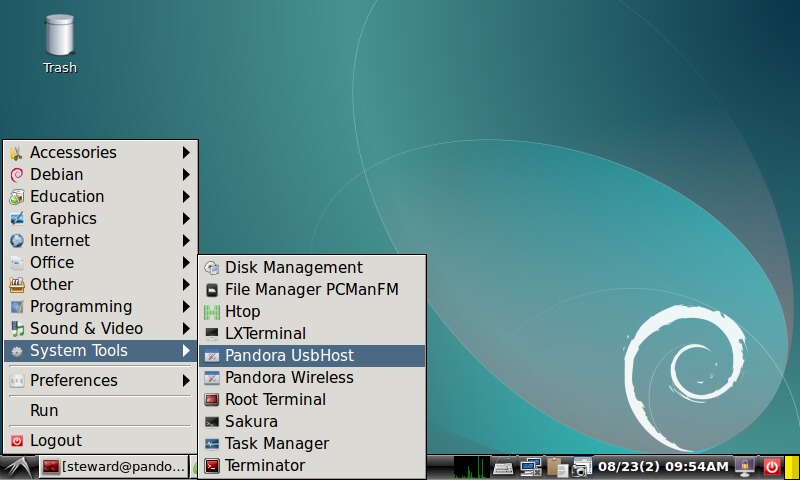Click the Accessories scissors icon
The width and height of the screenshot is (800, 480).
coord(17,153)
